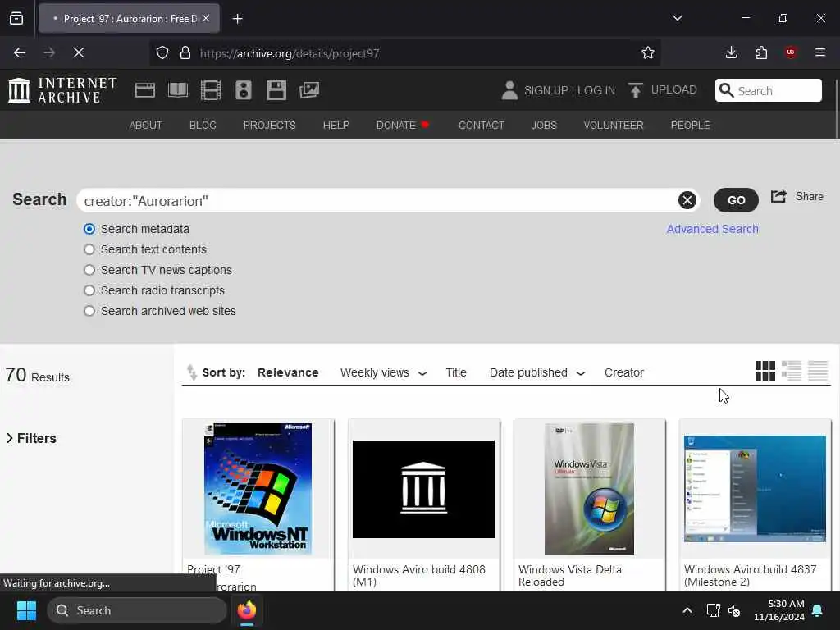This screenshot has width=840, height=630.
Task: Click the Internet Archive logo
Action: [x=62, y=90]
